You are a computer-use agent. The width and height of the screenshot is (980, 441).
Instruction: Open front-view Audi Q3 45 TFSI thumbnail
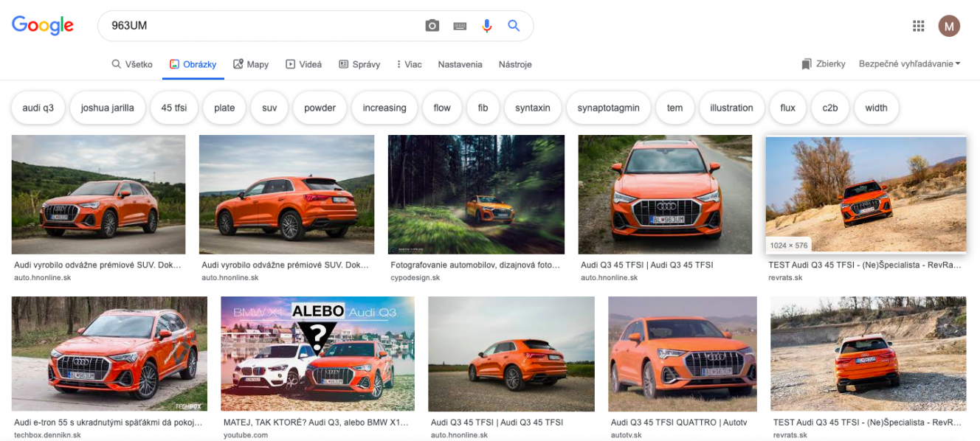(665, 195)
